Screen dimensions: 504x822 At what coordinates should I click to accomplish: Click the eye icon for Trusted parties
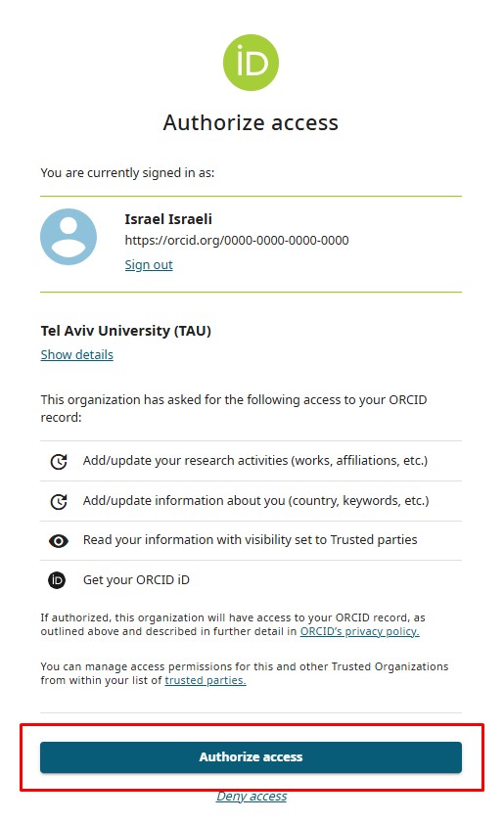(59, 541)
